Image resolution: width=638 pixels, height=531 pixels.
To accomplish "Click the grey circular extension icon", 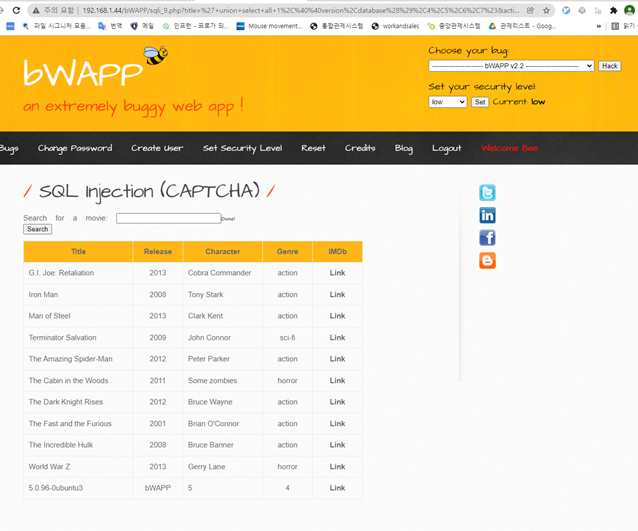I will pos(582,11).
